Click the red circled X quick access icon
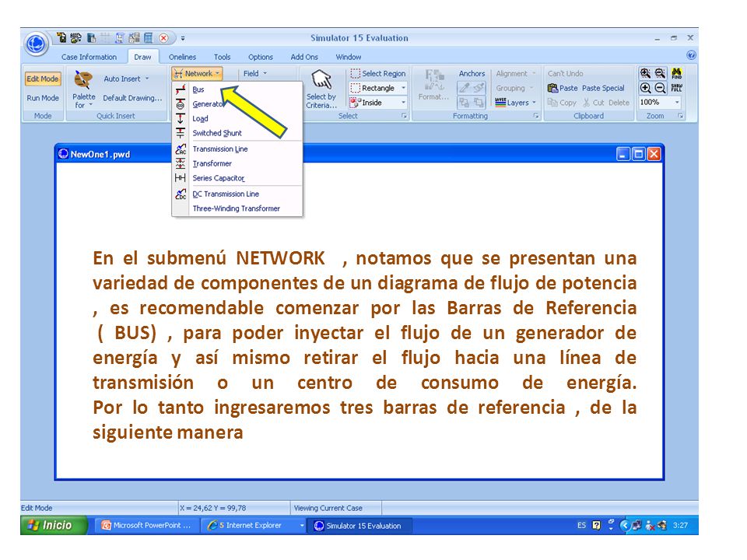This screenshot has height=560, width=747. [x=164, y=38]
